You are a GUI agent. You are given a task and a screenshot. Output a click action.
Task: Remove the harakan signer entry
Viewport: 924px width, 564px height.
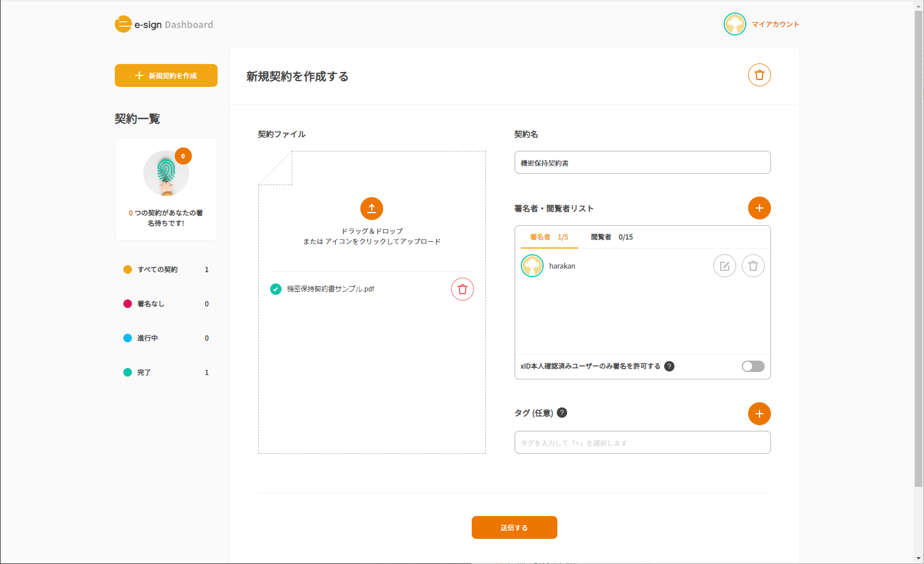[x=753, y=266]
